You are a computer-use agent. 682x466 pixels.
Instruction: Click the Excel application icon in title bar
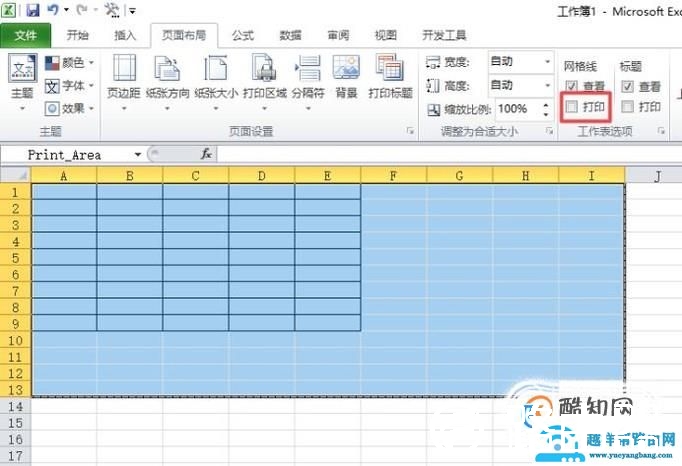(9, 10)
